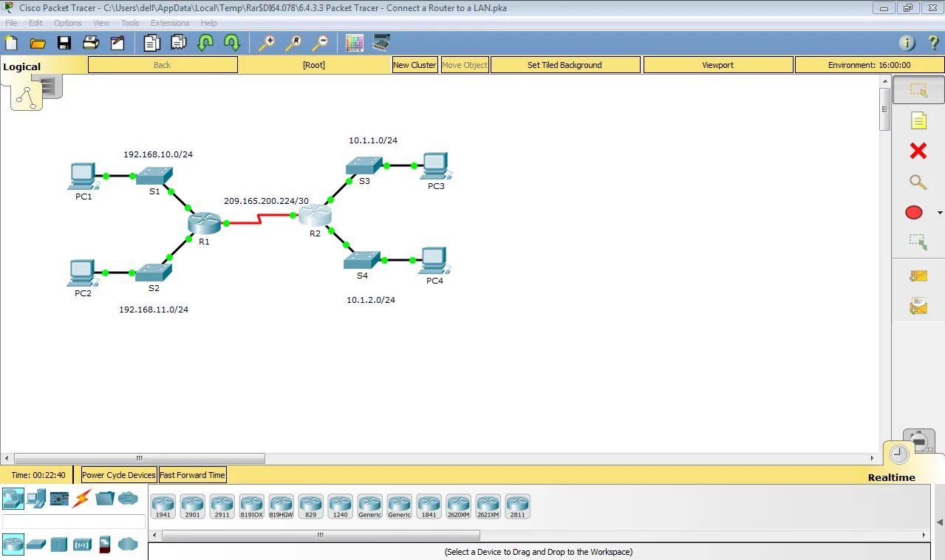The image size is (945, 560).
Task: Click switch S3 in the topology
Action: tap(363, 165)
